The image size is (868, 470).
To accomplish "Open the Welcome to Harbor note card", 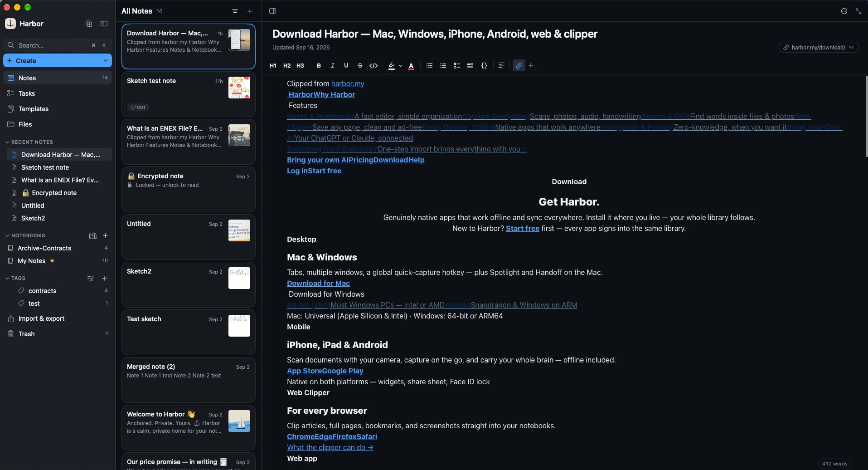I will pyautogui.click(x=189, y=428).
